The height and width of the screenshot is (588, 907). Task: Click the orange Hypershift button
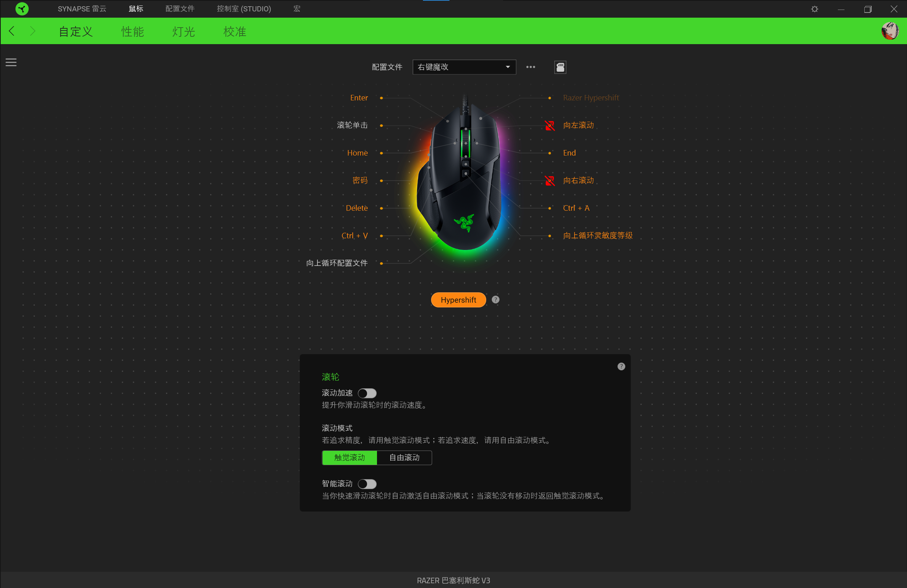(458, 300)
